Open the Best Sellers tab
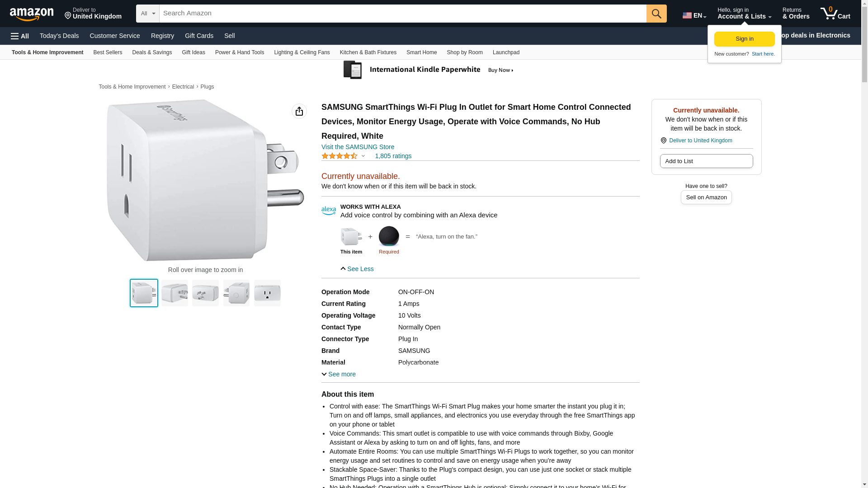 point(108,52)
